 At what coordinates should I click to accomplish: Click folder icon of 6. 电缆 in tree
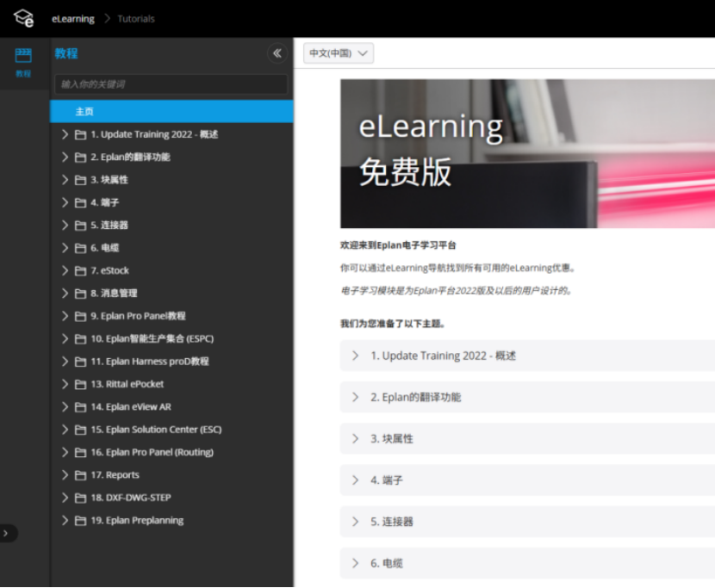[80, 248]
